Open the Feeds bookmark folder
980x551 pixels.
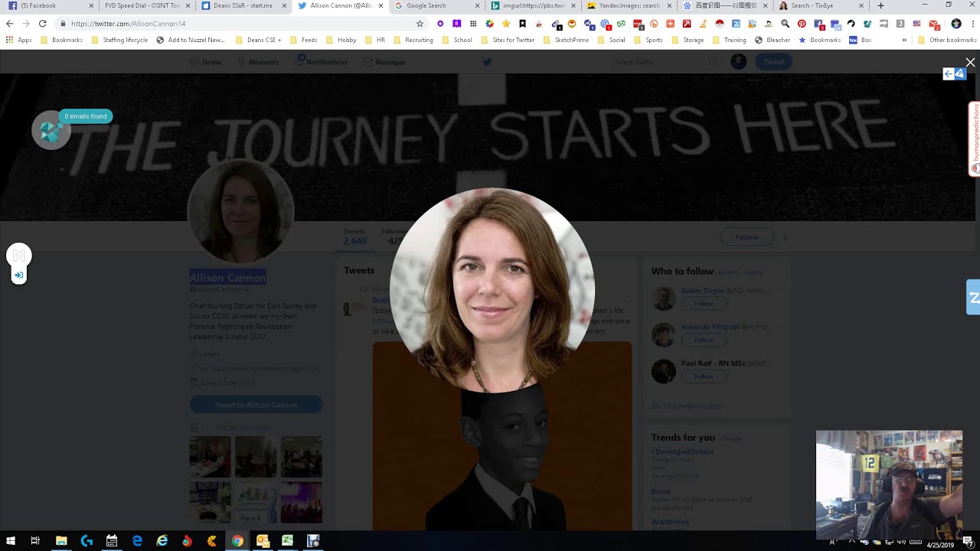coord(303,40)
